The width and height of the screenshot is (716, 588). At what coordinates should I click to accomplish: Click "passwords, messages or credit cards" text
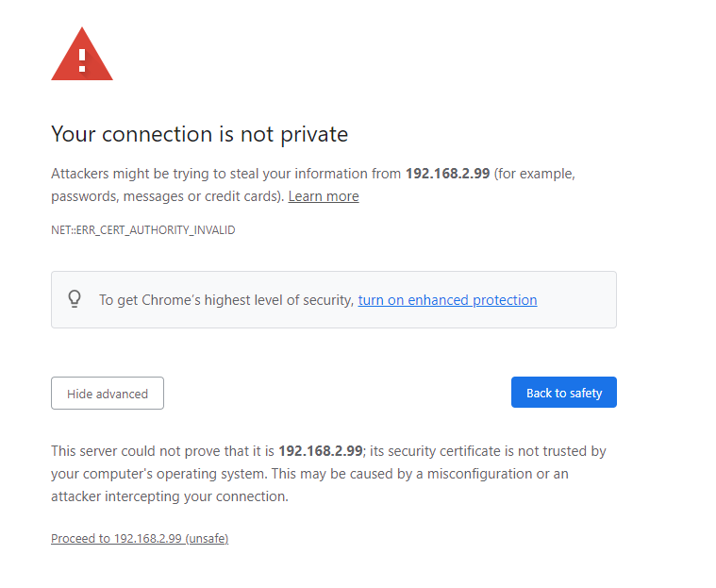(x=166, y=196)
